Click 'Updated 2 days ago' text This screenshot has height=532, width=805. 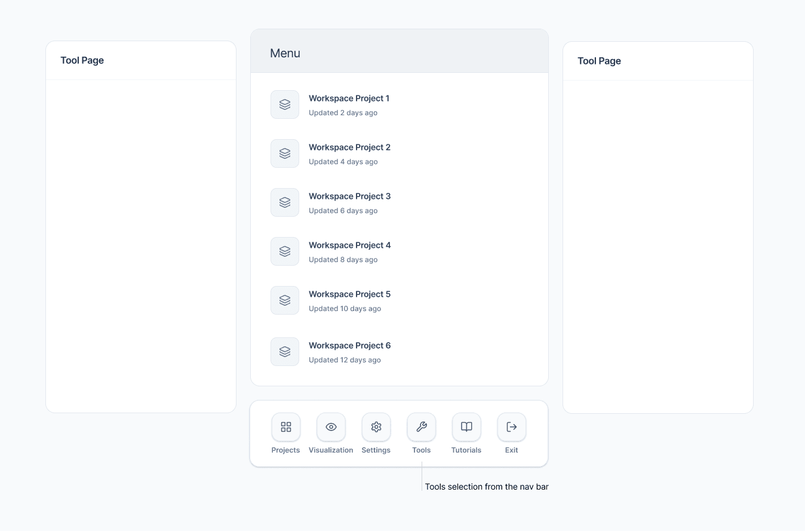(343, 113)
